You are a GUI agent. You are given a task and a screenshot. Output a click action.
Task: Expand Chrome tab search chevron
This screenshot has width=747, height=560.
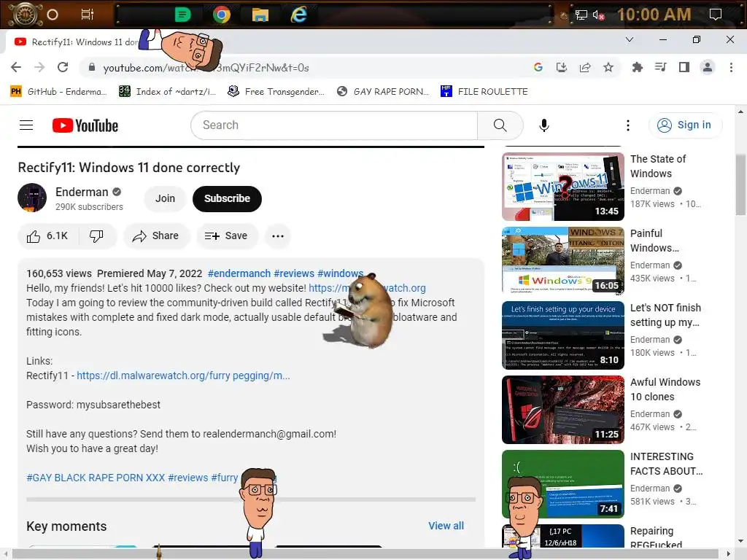630,39
